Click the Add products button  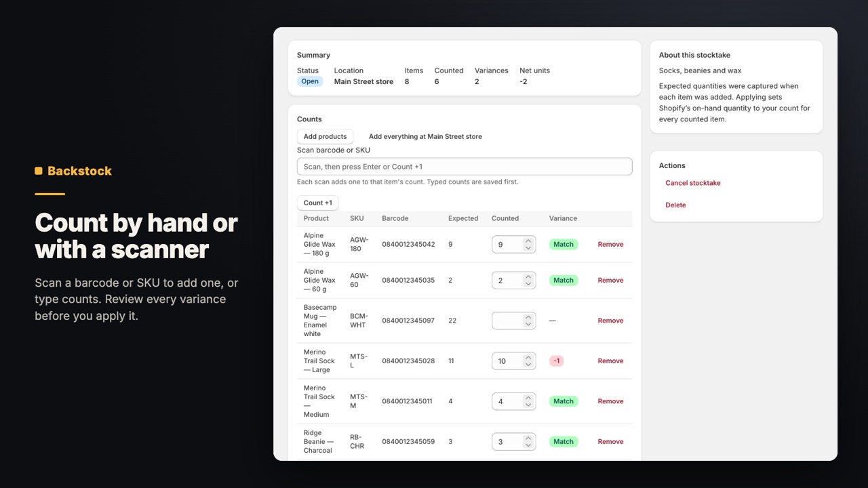coord(325,136)
